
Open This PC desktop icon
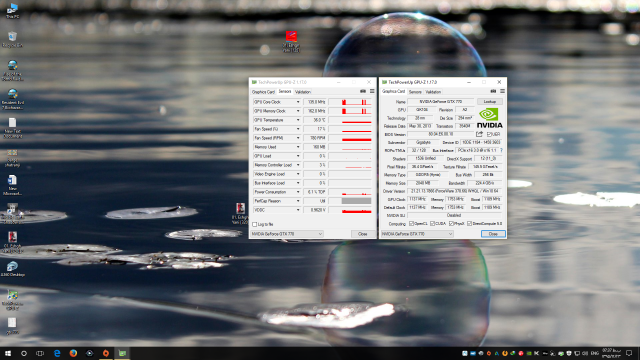click(12, 10)
